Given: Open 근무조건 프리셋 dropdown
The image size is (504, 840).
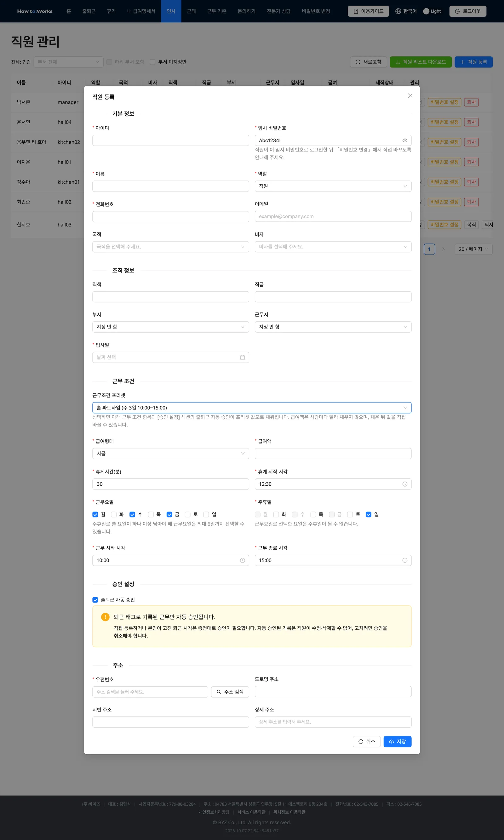Looking at the screenshot, I should tap(252, 408).
